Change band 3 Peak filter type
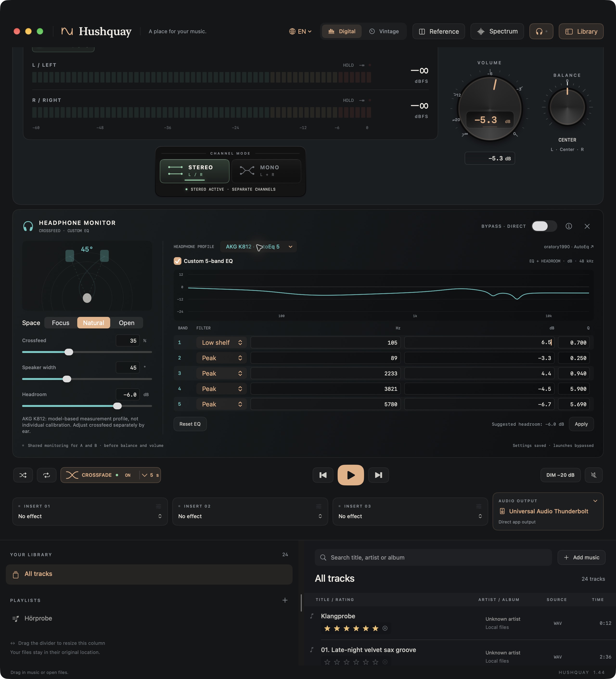Viewport: 616px width, 679px height. click(221, 373)
